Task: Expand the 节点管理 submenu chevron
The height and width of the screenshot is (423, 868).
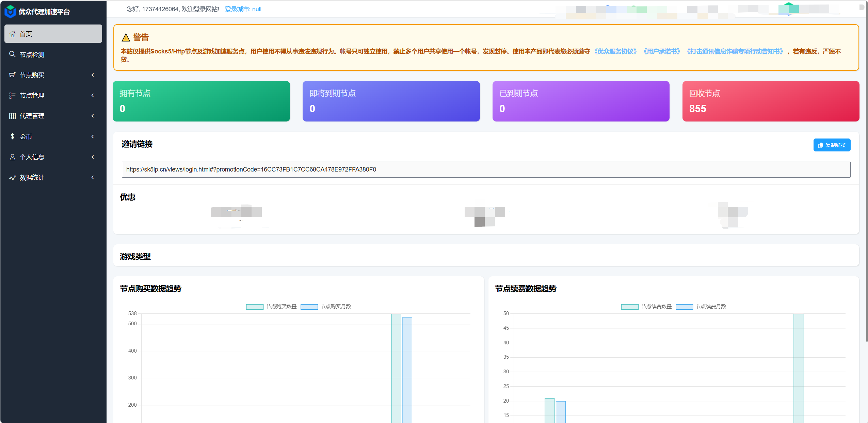Action: pos(93,95)
